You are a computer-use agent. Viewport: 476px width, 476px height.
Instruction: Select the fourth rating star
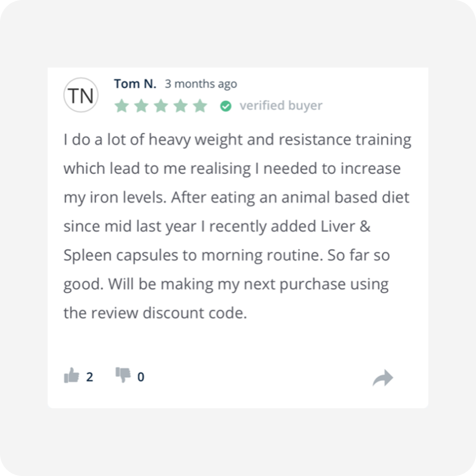click(181, 106)
